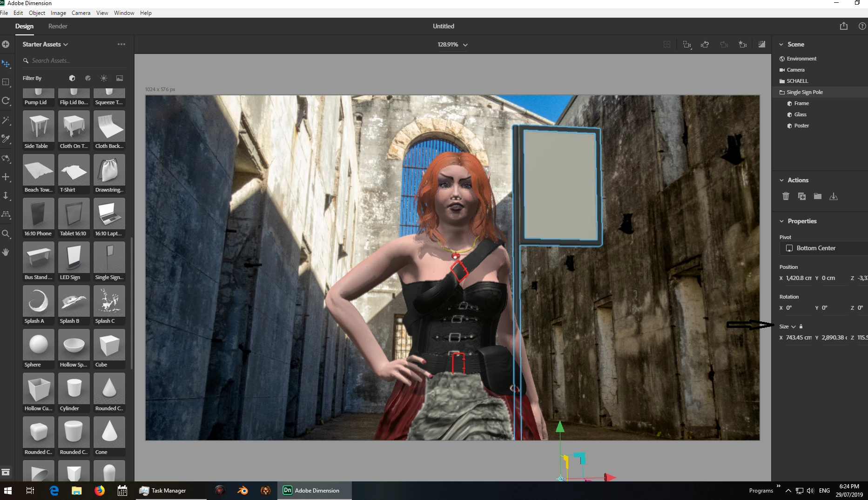Expand the SCHAELL folder in Scene
Screen dimensions: 868x500
coord(782,81)
